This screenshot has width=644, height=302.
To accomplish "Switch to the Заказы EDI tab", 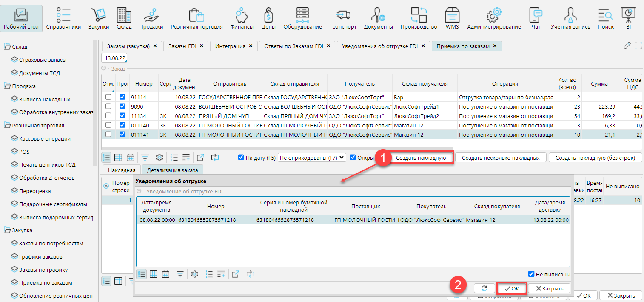I will point(181,46).
